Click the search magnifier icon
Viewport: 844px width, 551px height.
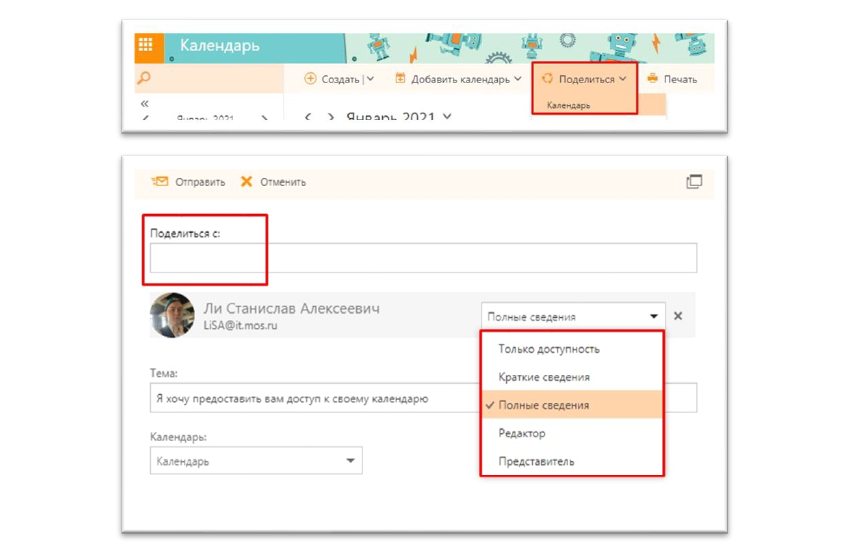[144, 79]
